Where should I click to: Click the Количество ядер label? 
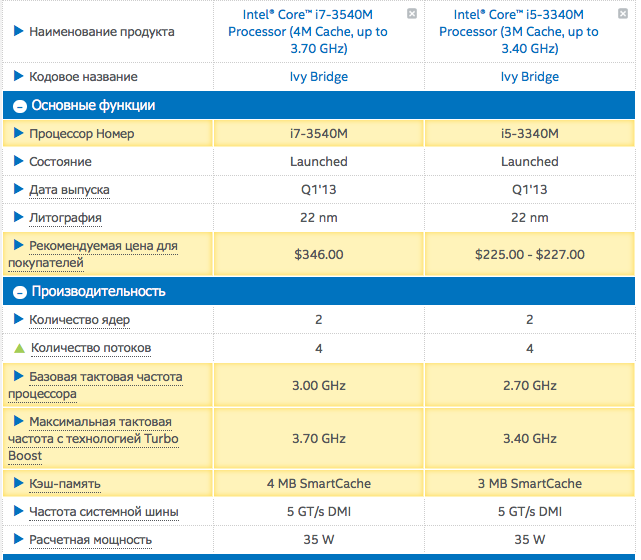click(x=80, y=320)
